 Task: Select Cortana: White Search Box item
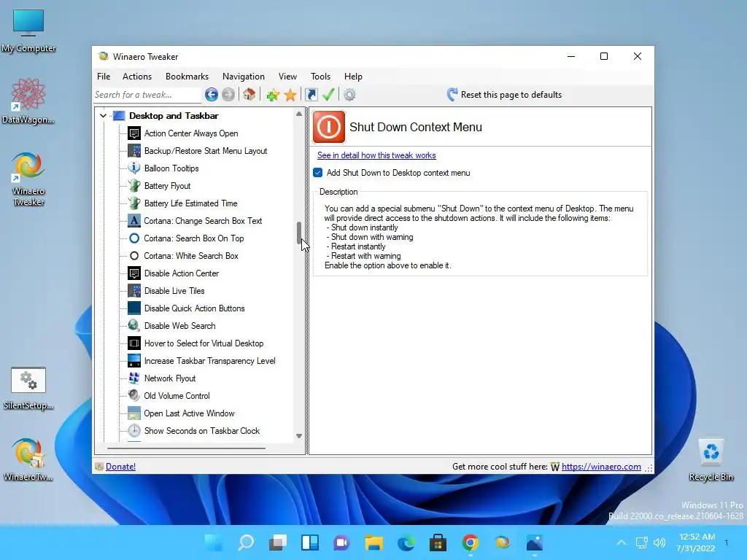pyautogui.click(x=191, y=256)
